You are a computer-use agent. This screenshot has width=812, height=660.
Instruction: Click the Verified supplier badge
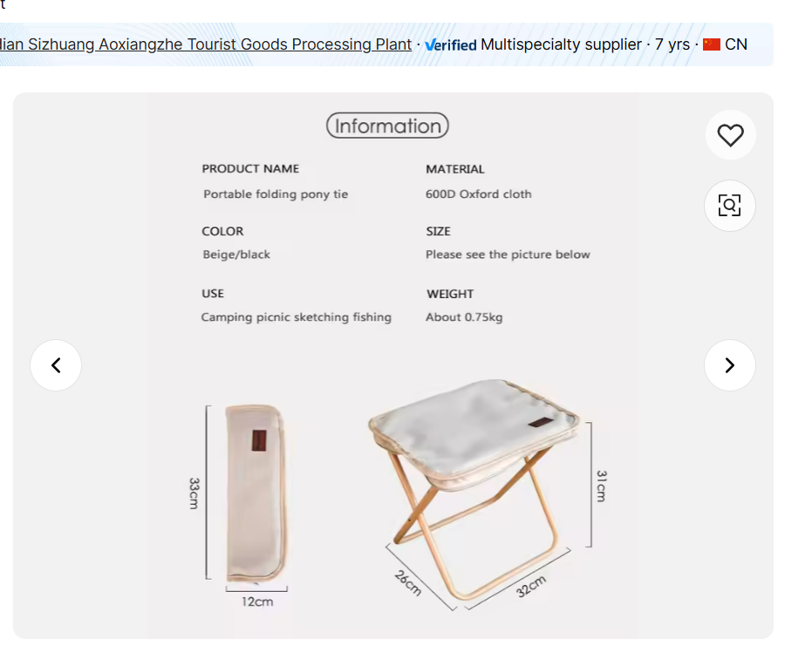pyautogui.click(x=451, y=45)
